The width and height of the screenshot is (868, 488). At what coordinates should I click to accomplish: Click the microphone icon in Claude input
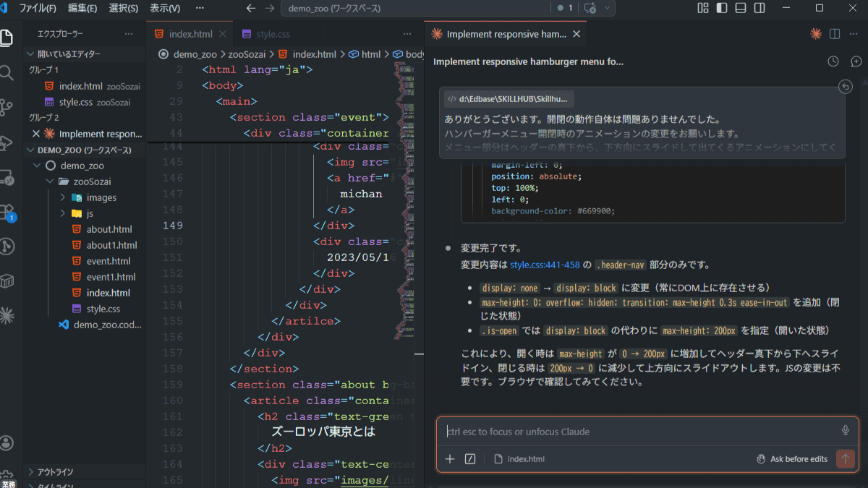click(x=845, y=431)
